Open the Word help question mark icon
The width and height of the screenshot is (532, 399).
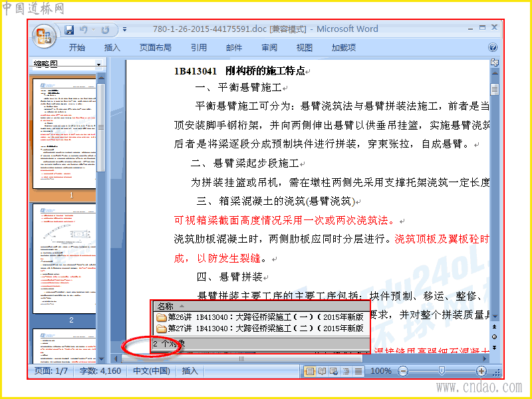click(x=493, y=47)
